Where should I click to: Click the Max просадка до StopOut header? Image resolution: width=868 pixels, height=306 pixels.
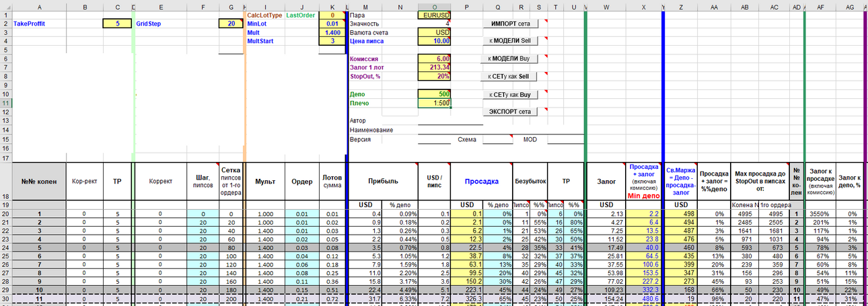(x=760, y=182)
